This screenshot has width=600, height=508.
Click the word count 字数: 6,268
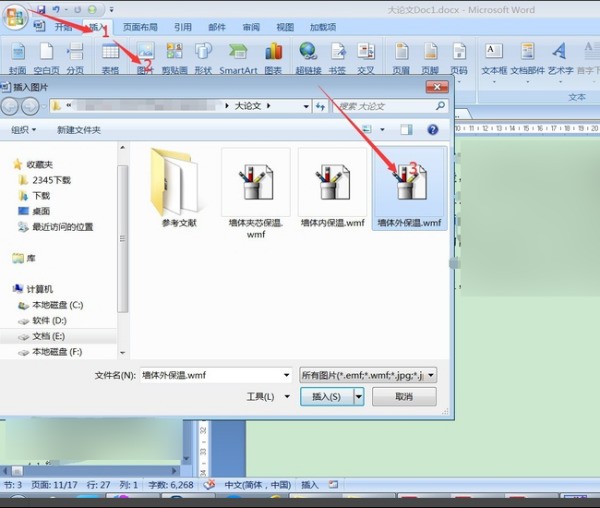(171, 485)
